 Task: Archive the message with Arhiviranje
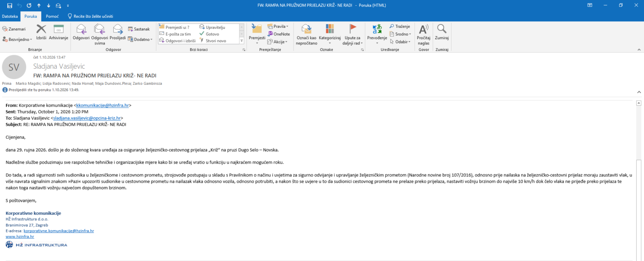tap(58, 33)
